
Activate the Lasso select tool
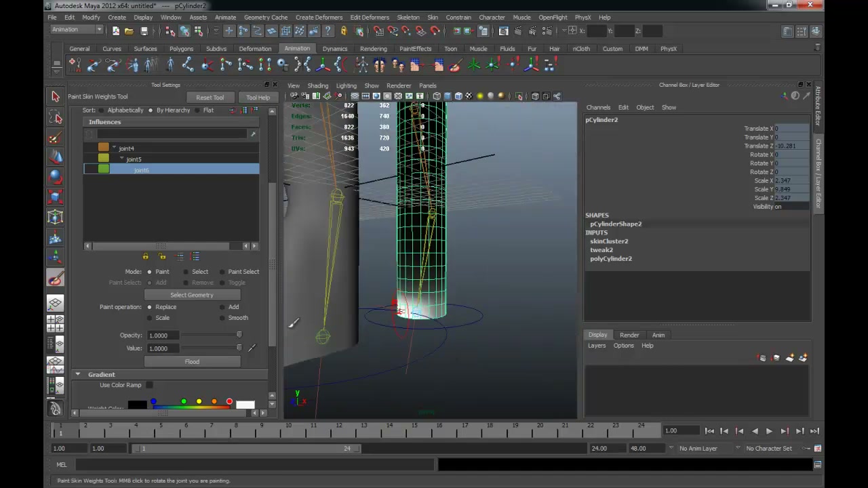(56, 118)
